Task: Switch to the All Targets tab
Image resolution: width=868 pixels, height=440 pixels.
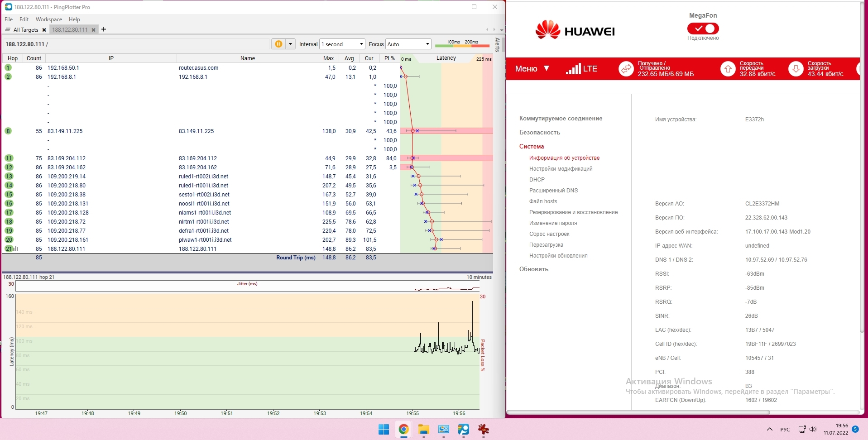Action: 26,30
